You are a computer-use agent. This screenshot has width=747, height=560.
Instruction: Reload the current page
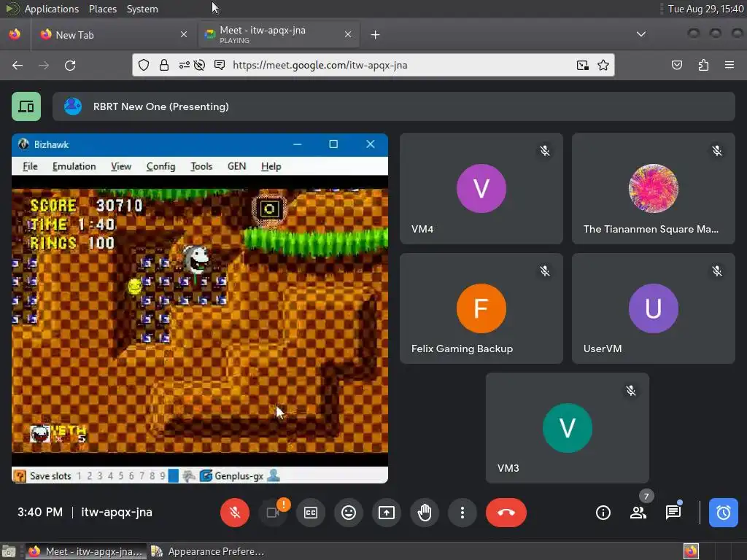(70, 65)
